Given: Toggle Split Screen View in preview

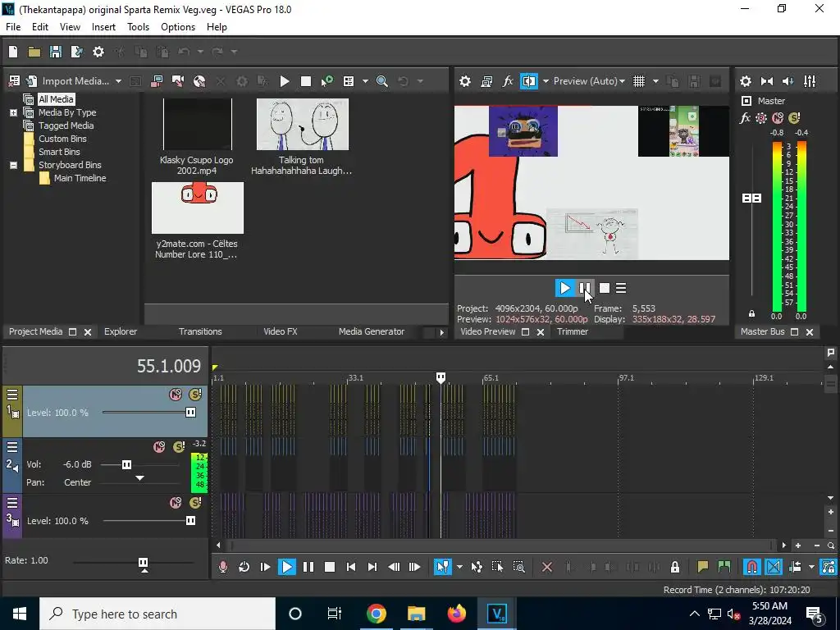Looking at the screenshot, I should pos(529,81).
